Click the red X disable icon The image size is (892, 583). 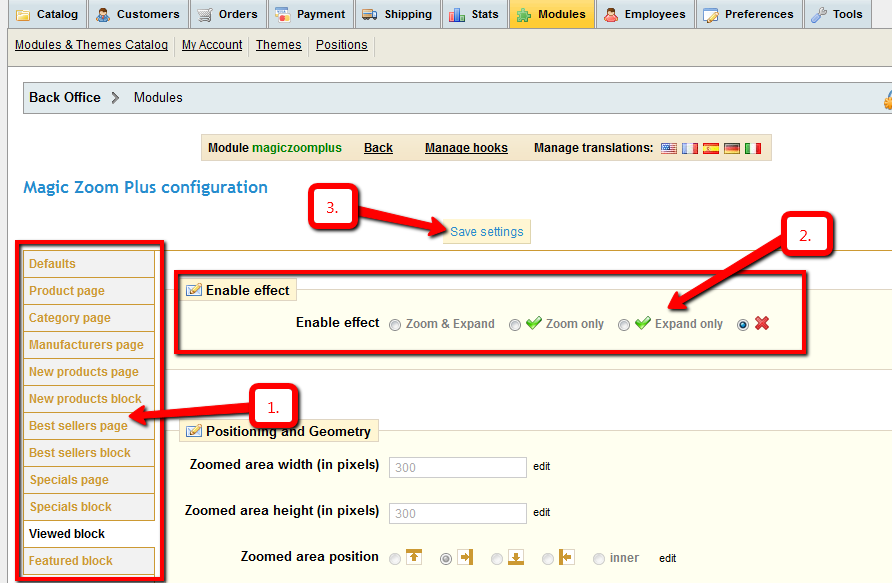762,323
